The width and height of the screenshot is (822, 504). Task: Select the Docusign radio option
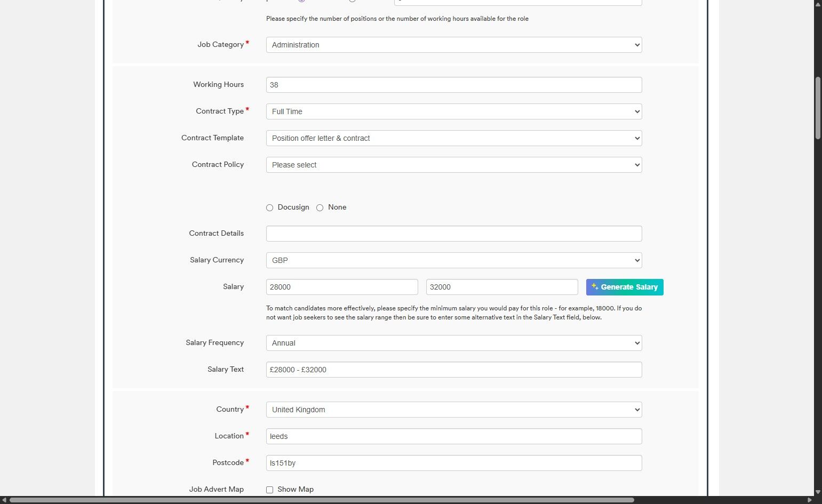pos(270,207)
